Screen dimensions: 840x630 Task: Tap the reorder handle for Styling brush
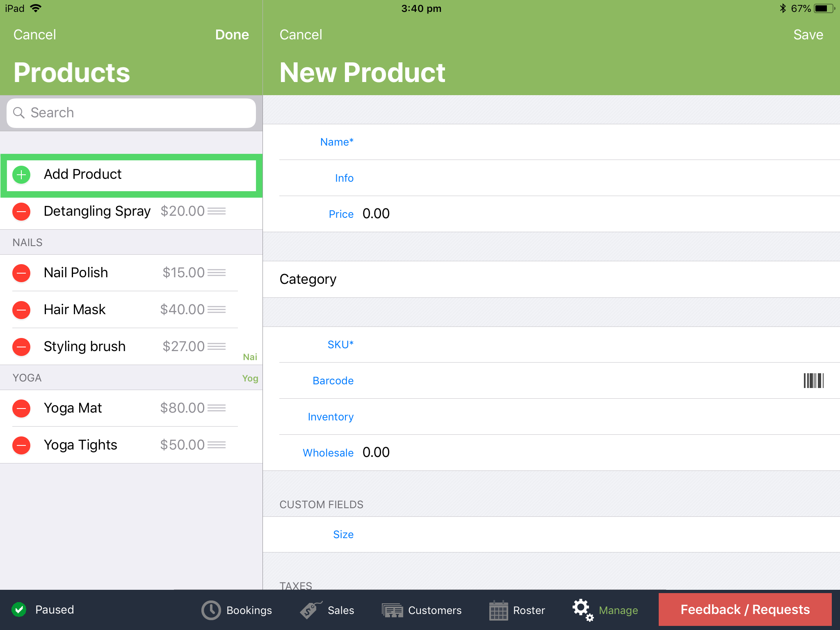pos(217,347)
